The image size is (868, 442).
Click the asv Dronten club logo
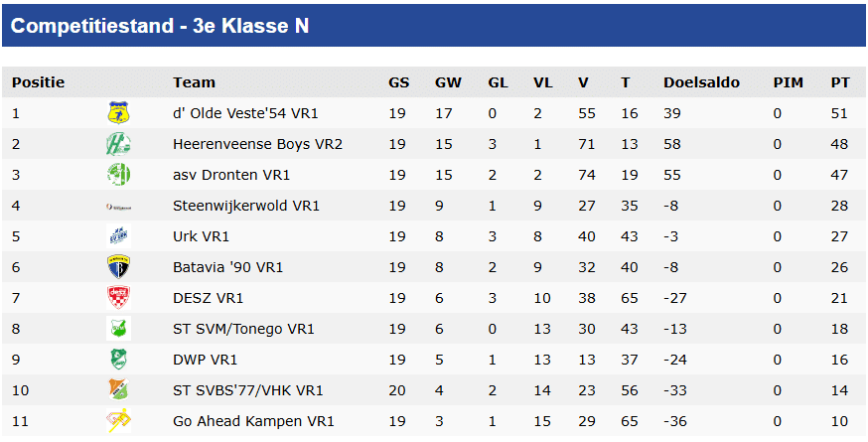click(x=118, y=175)
